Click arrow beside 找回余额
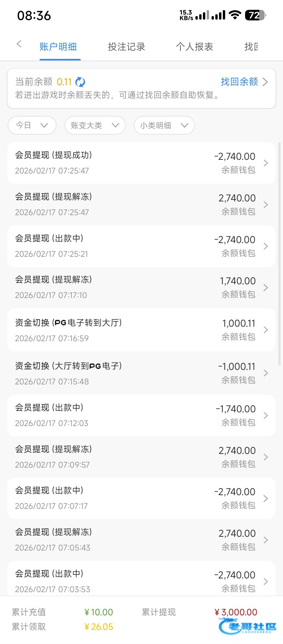The height and width of the screenshot is (644, 283). (x=265, y=82)
